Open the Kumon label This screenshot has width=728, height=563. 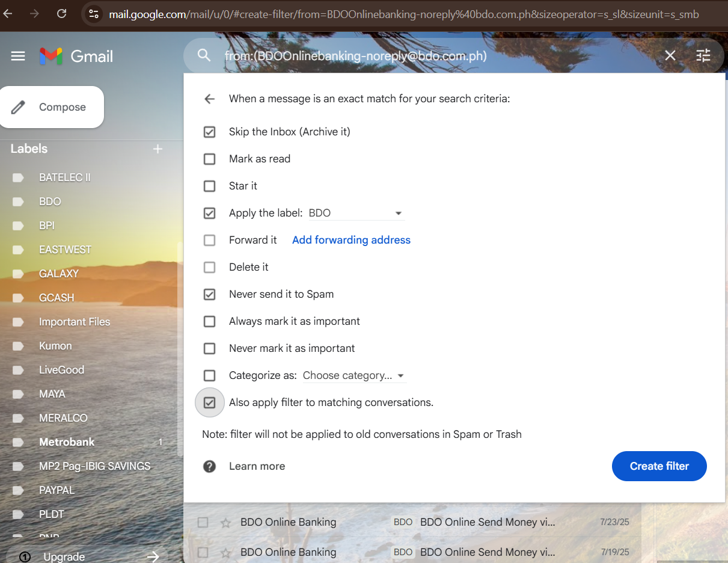(55, 346)
